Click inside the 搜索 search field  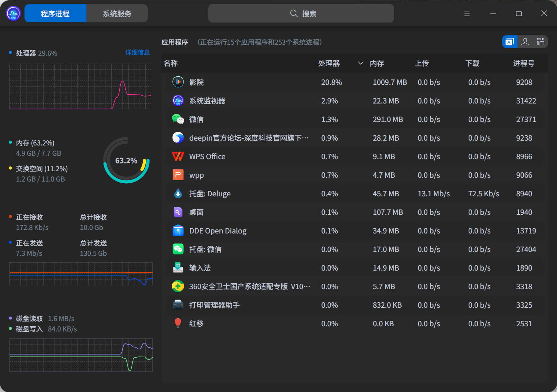point(301,13)
